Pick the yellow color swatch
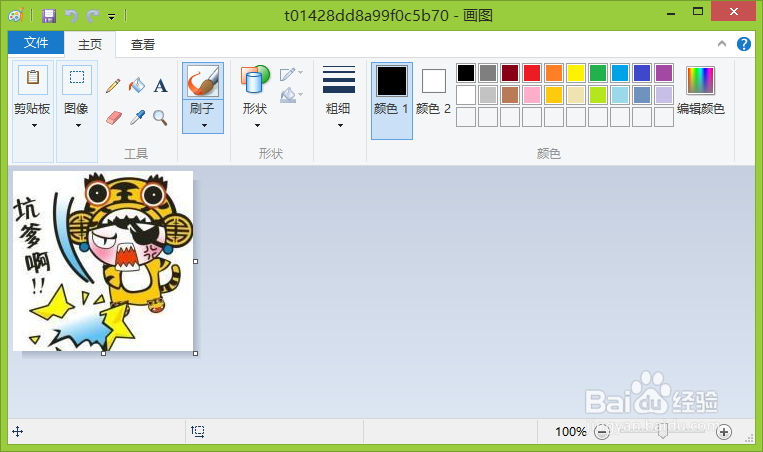This screenshot has width=763, height=452. click(x=576, y=73)
